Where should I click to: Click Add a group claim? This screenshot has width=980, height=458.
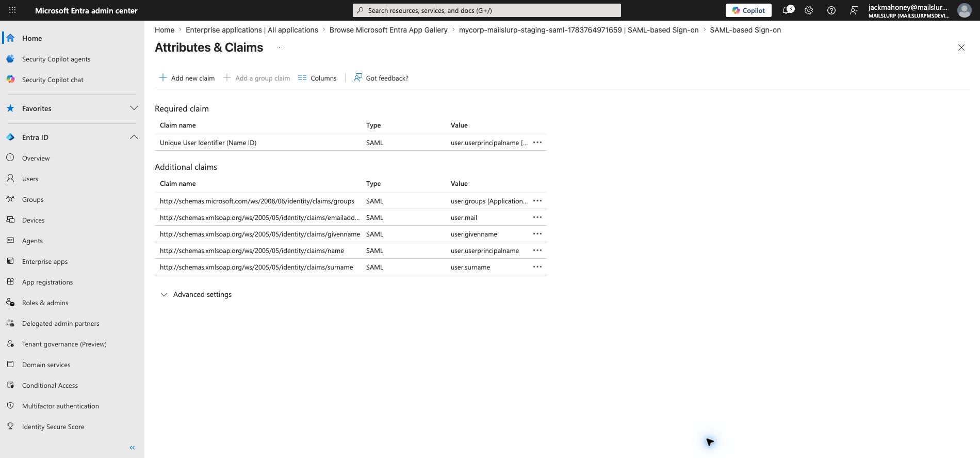point(256,78)
